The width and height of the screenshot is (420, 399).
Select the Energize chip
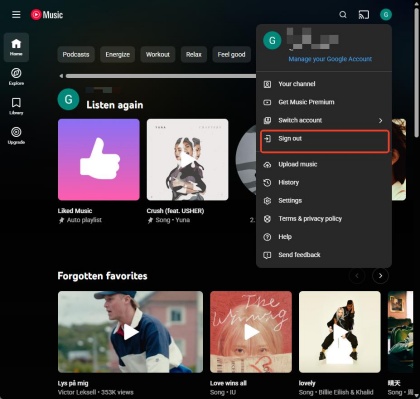point(117,54)
